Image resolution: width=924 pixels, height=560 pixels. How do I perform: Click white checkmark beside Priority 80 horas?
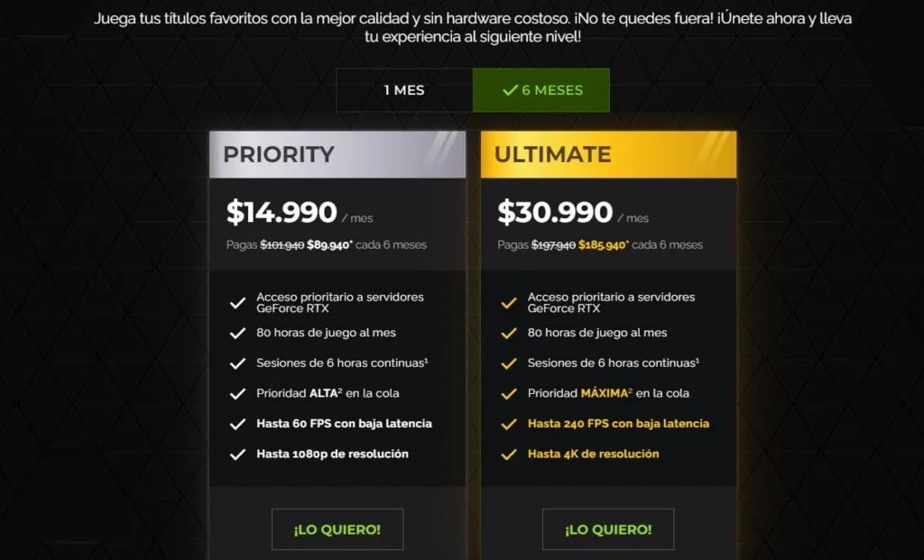click(x=237, y=334)
